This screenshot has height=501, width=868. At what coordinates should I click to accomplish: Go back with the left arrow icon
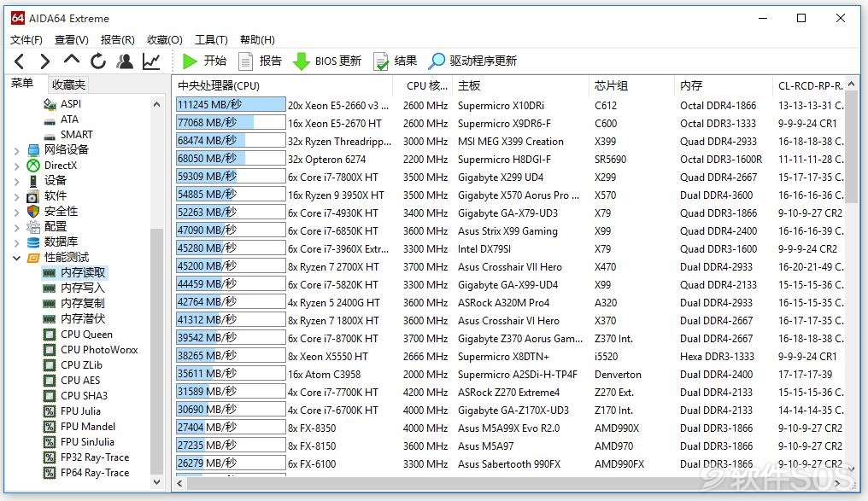coord(19,61)
